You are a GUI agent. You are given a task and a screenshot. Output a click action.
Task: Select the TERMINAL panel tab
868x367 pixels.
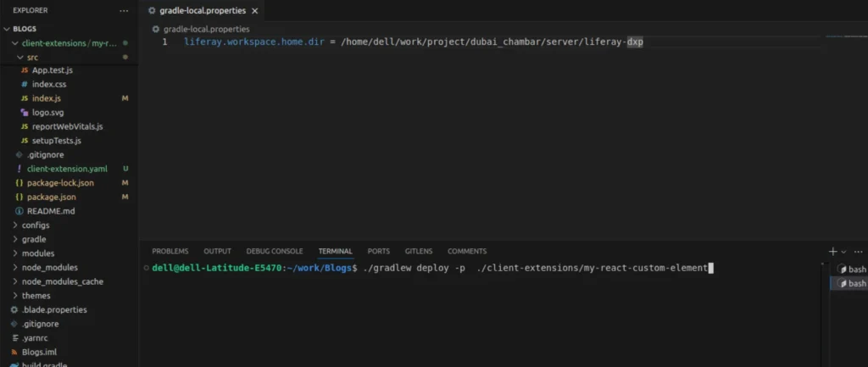point(335,252)
